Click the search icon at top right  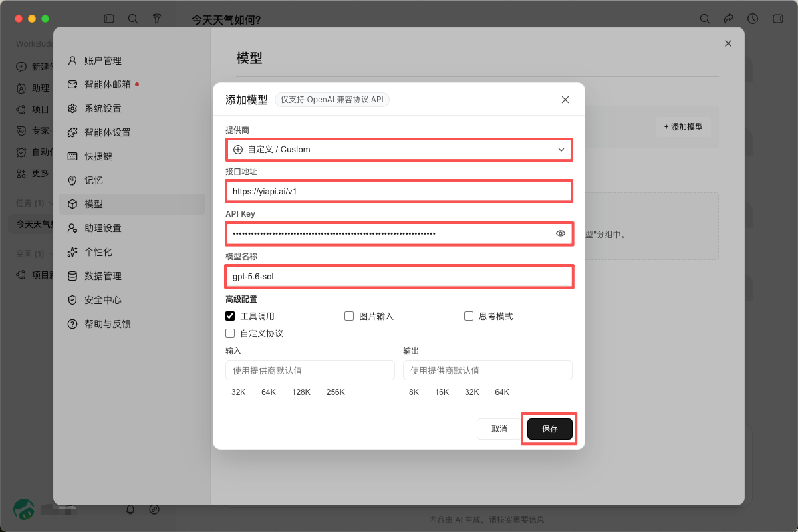tap(705, 19)
